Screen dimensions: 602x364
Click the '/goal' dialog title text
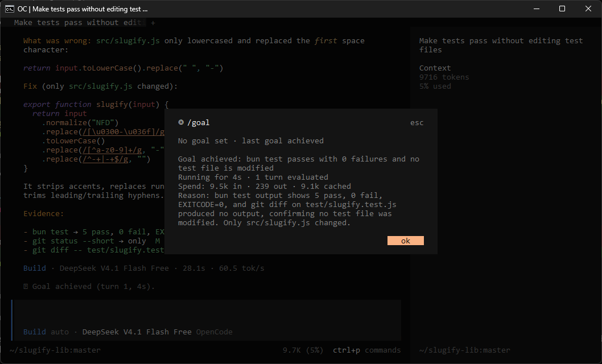click(x=198, y=123)
